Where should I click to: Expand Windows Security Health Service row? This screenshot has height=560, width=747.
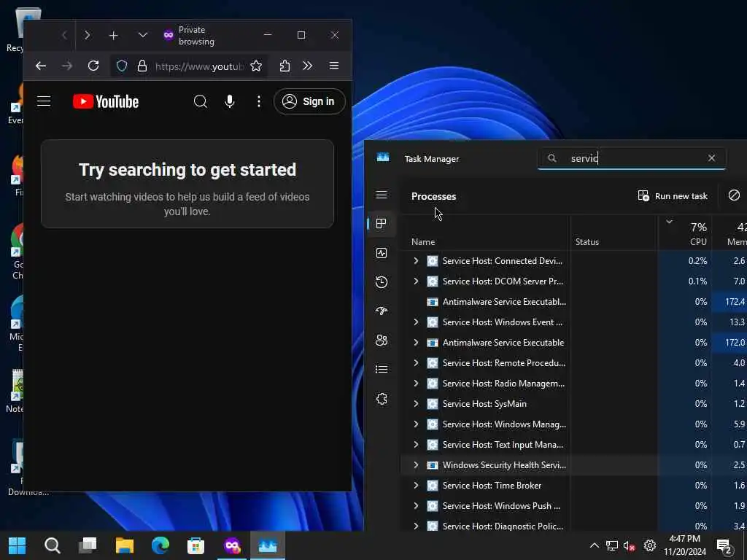[416, 465]
